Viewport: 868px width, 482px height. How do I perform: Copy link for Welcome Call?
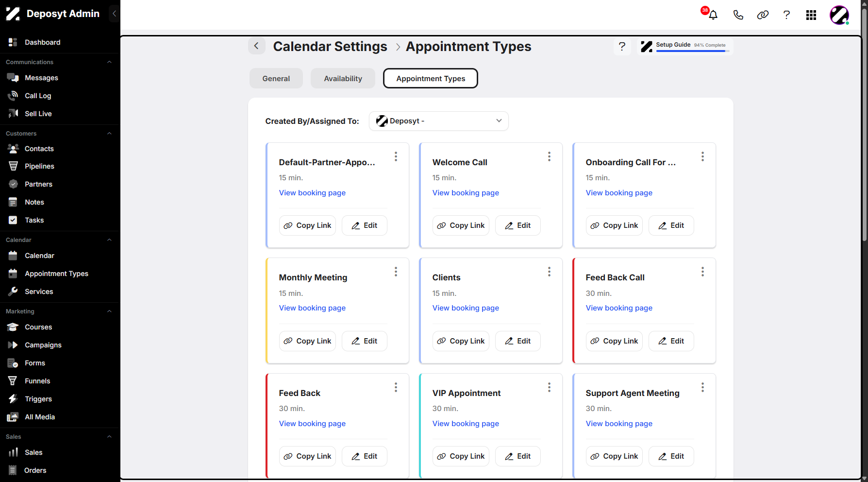click(x=461, y=225)
